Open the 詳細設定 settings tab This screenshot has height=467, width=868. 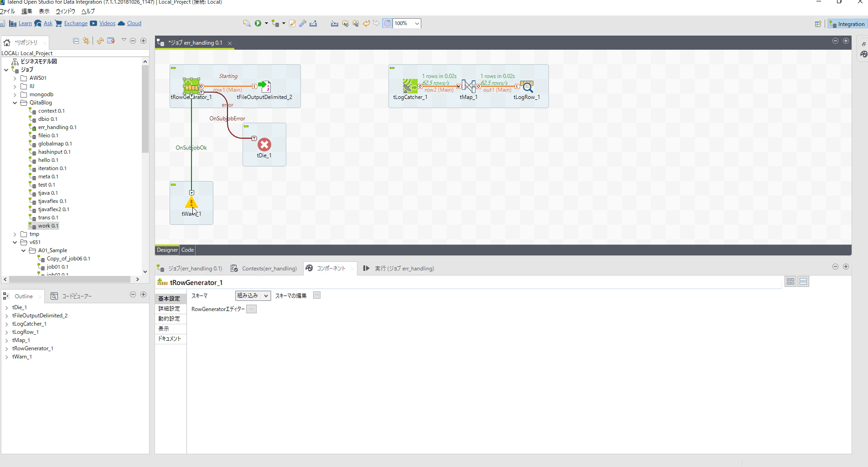[170, 309]
